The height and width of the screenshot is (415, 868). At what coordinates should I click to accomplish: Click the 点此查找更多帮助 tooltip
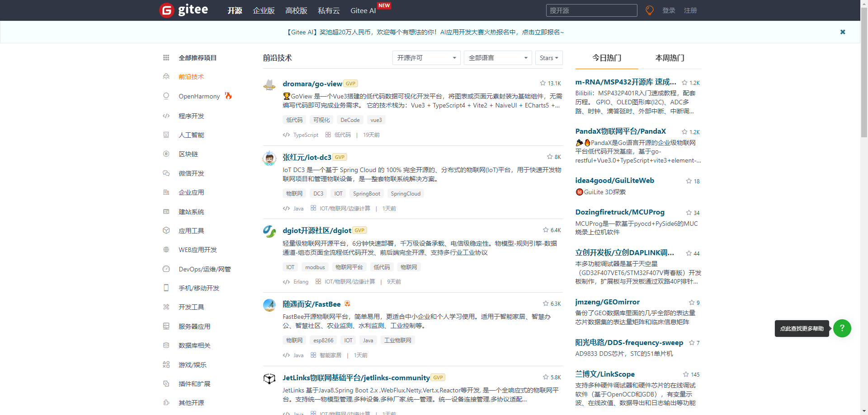point(802,328)
